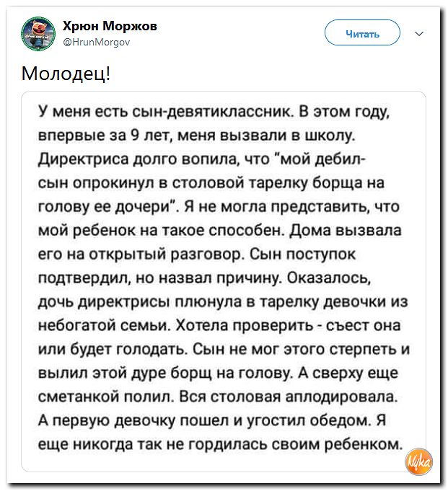Open the attached story image card

pyautogui.click(x=224, y=281)
